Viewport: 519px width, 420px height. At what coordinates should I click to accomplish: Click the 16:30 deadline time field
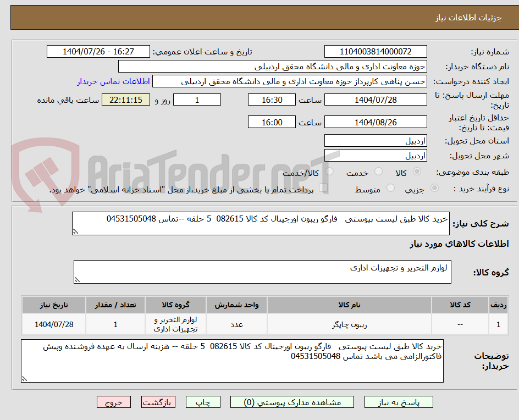[272, 100]
